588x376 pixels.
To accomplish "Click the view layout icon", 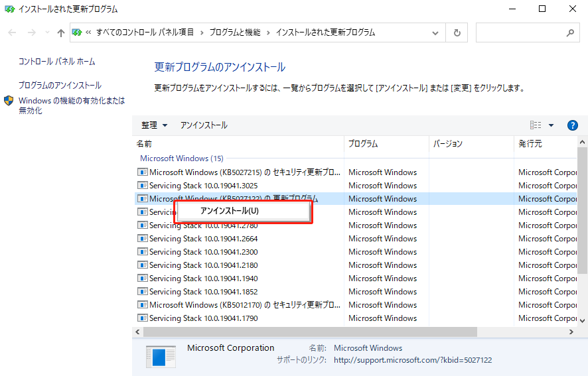I will (x=536, y=125).
